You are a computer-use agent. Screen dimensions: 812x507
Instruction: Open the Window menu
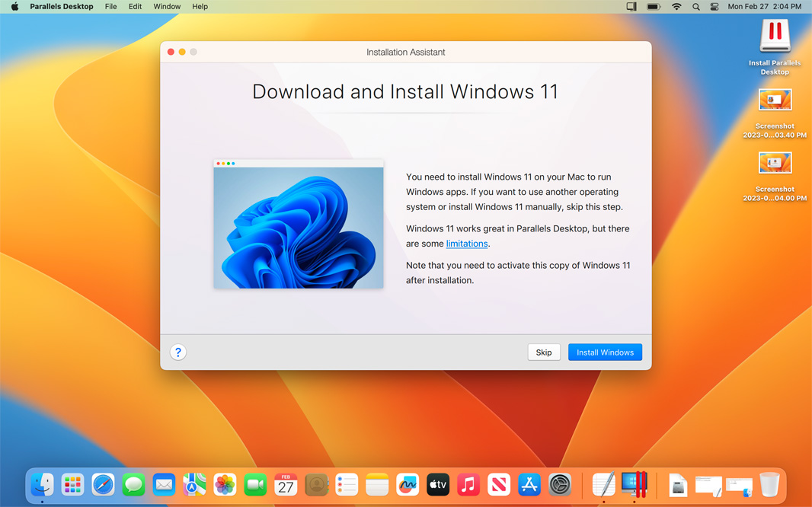tap(167, 7)
